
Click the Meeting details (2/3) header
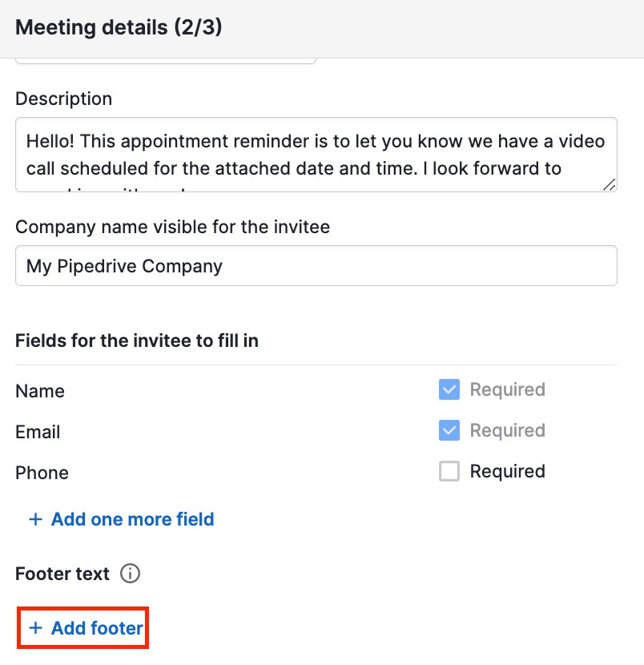tap(119, 28)
